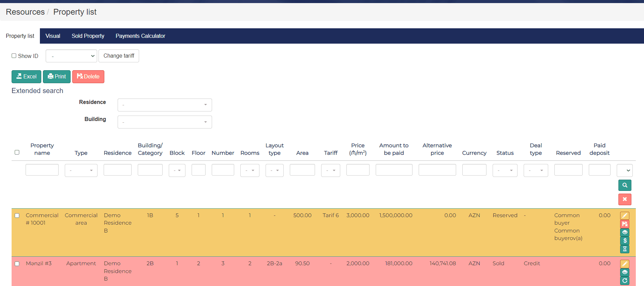Expand the Building dropdown in Extended search
Image resolution: width=644 pixels, height=286 pixels.
[x=165, y=122]
